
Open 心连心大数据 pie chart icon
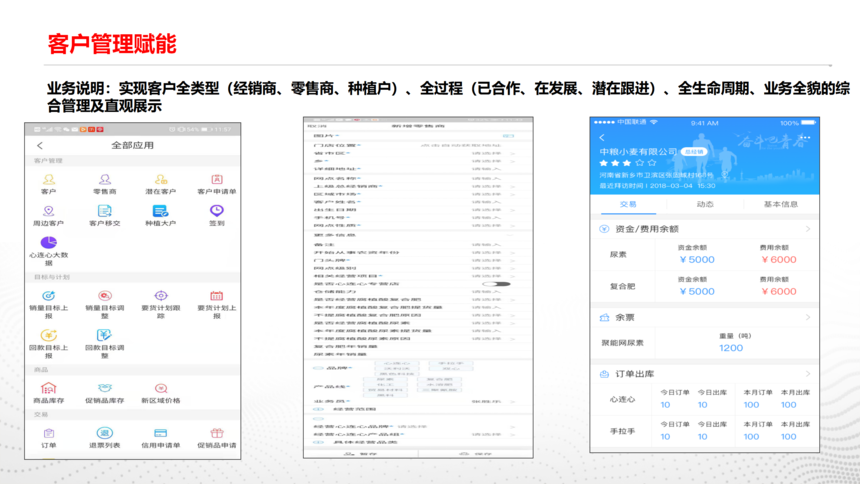click(48, 243)
